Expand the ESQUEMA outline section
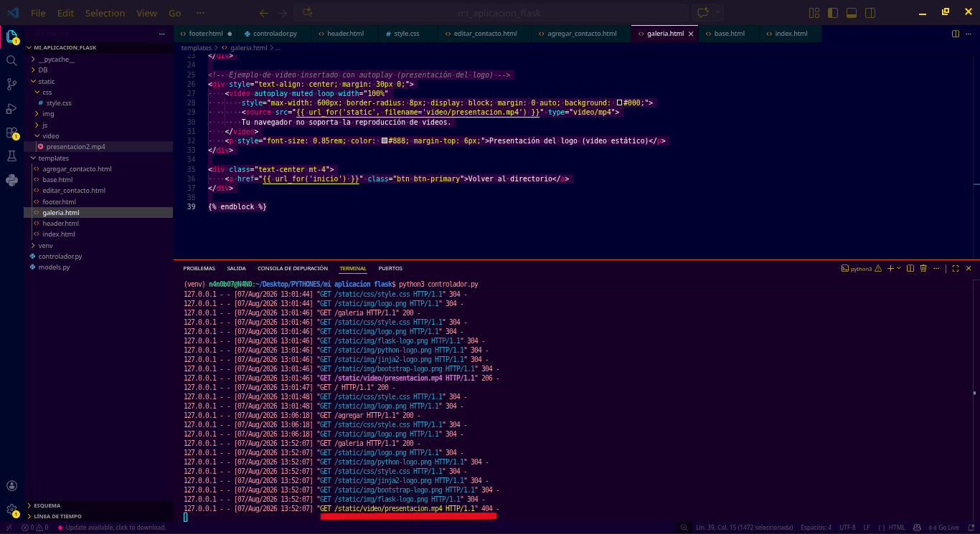 (x=98, y=505)
